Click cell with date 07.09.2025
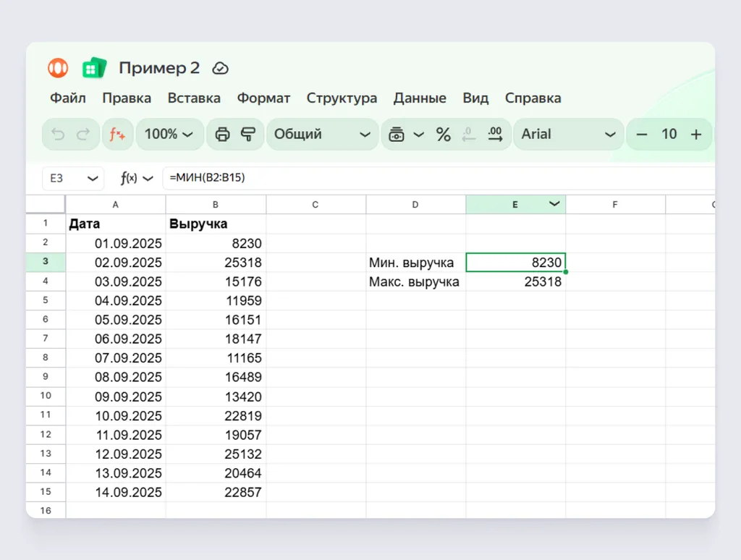The height and width of the screenshot is (560, 741). pos(116,357)
